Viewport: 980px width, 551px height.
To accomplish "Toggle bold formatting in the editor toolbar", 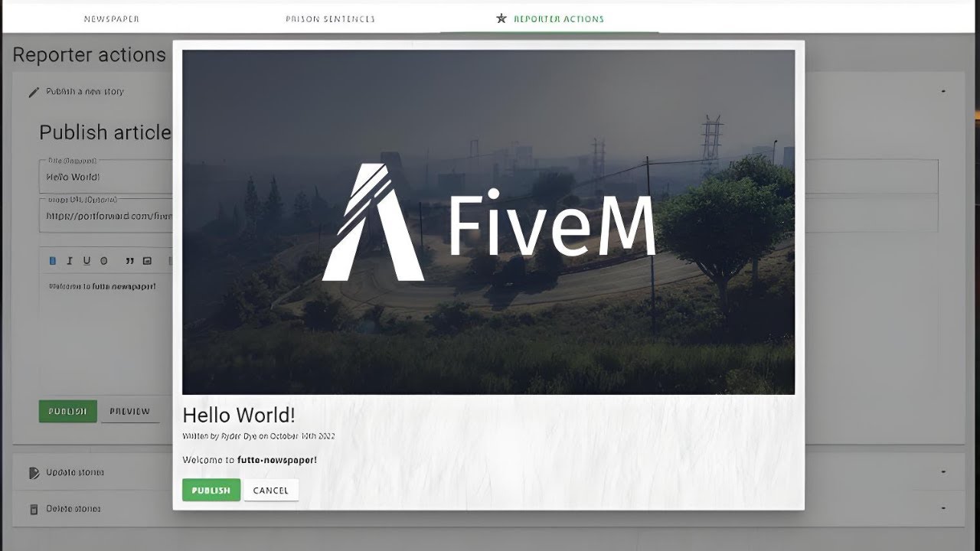I will 52,261.
